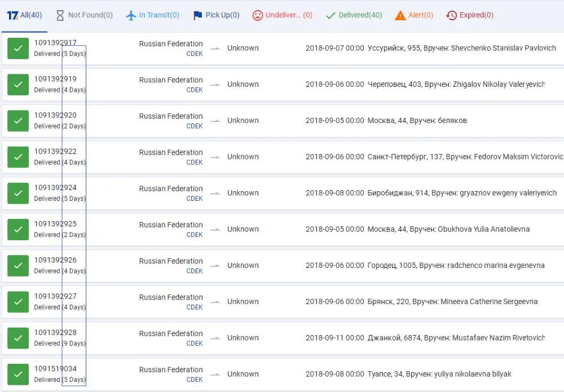Select tracking number 1091392928
564x392 pixels.
[55, 333]
